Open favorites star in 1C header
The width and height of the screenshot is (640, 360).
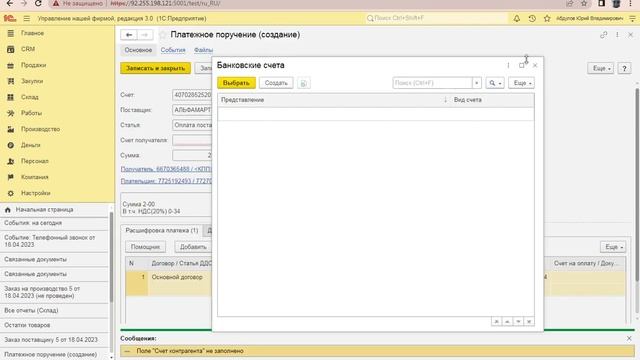(547, 18)
